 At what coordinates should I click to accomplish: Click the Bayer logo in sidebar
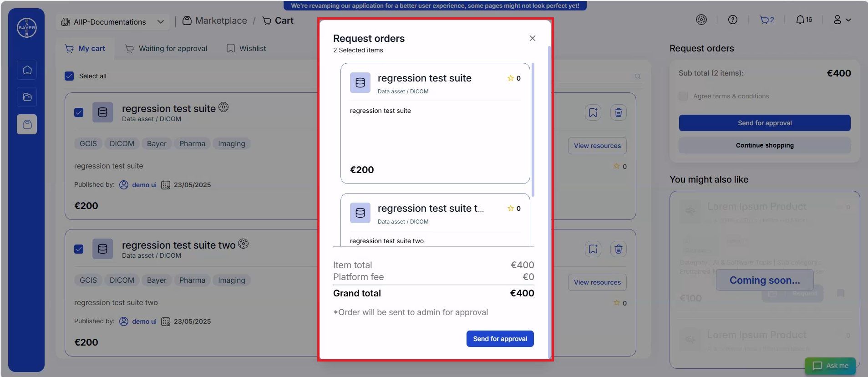click(x=27, y=28)
